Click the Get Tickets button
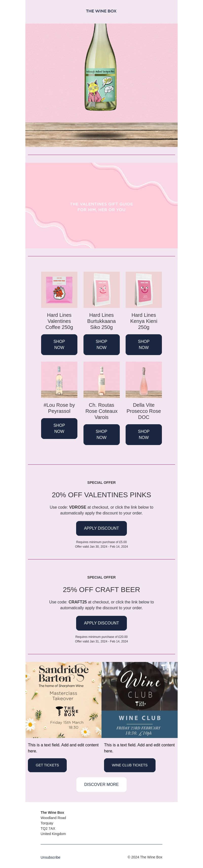203x868 pixels. point(47,765)
